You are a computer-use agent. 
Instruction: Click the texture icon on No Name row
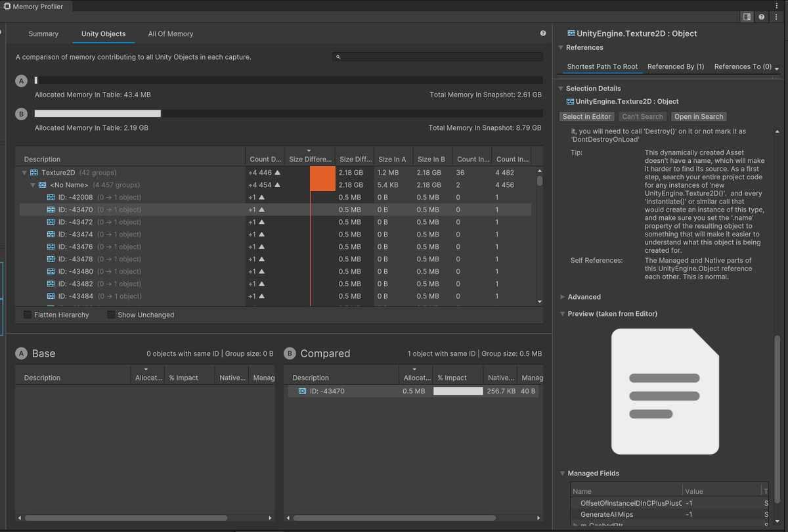tap(43, 185)
